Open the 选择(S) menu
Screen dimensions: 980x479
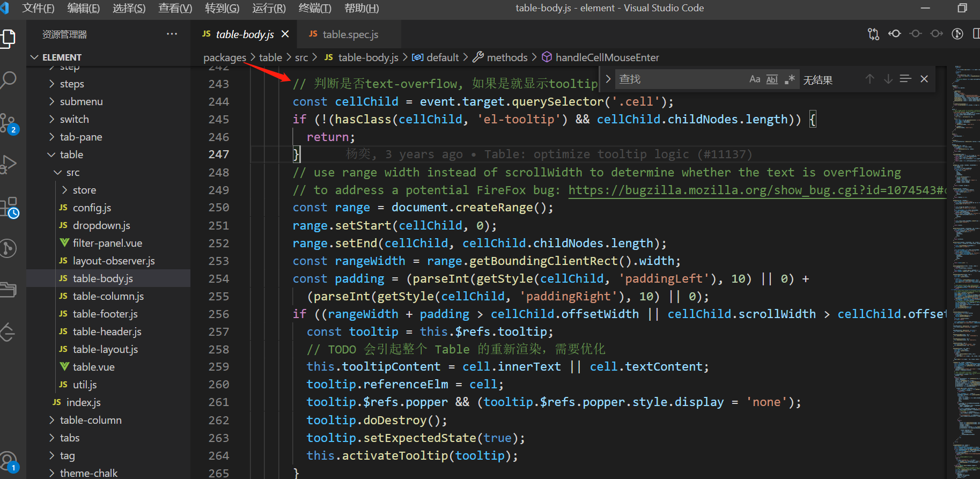[129, 8]
